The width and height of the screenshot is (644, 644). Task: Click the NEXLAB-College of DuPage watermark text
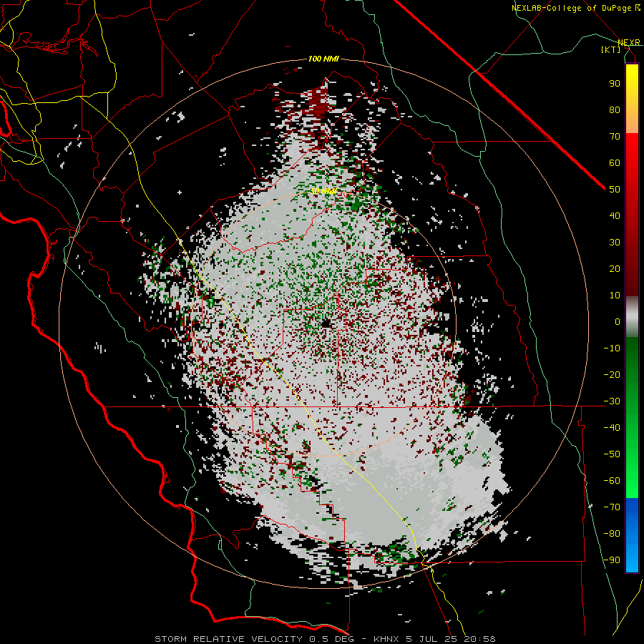point(575,8)
